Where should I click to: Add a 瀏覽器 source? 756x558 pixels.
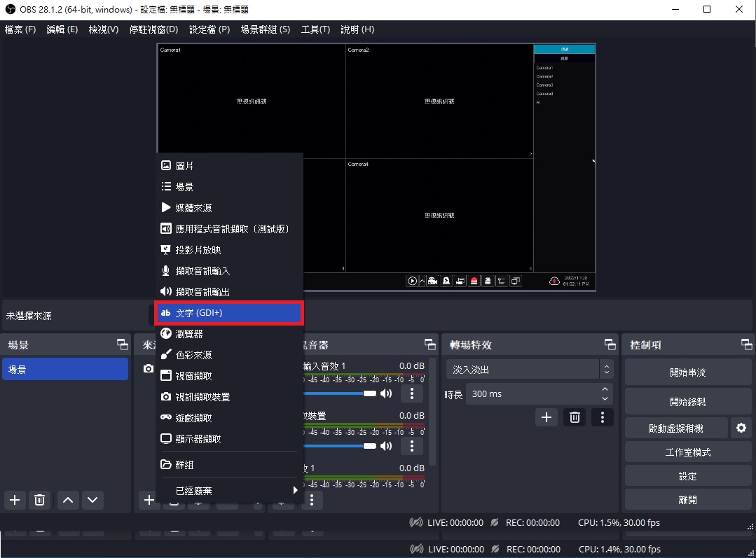[x=229, y=334]
